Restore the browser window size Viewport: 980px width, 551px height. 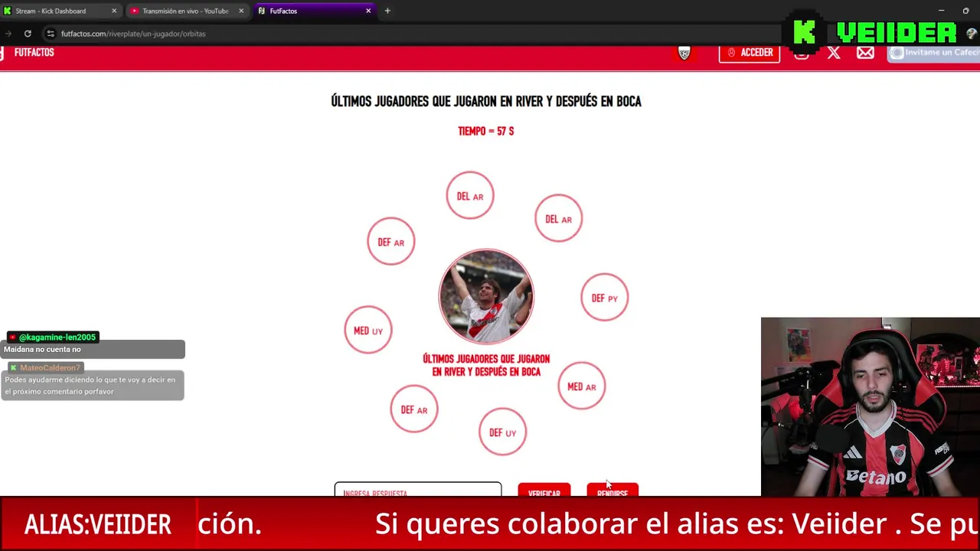pos(965,11)
